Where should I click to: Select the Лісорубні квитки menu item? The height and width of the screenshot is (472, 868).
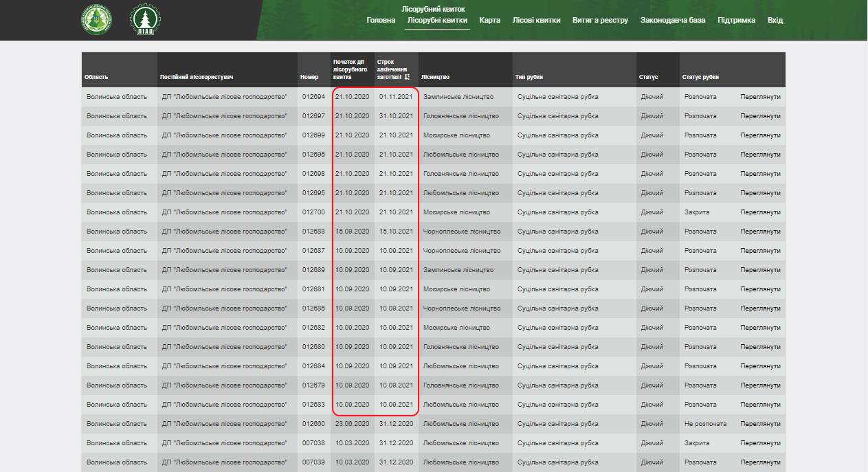[x=437, y=20]
